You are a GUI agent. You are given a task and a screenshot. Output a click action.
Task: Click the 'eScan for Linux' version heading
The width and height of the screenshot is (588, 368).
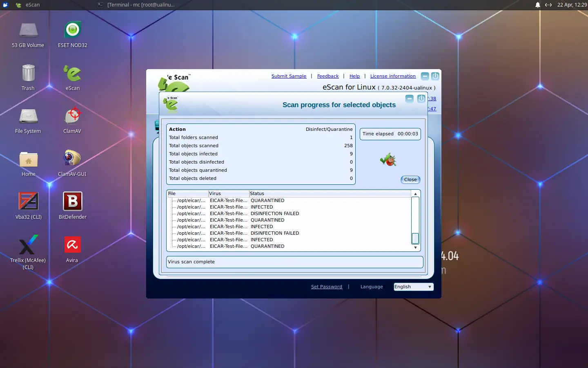point(379,87)
